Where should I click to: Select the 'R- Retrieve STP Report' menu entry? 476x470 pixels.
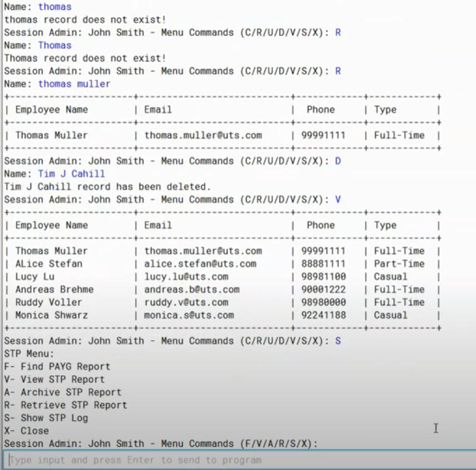click(61, 405)
